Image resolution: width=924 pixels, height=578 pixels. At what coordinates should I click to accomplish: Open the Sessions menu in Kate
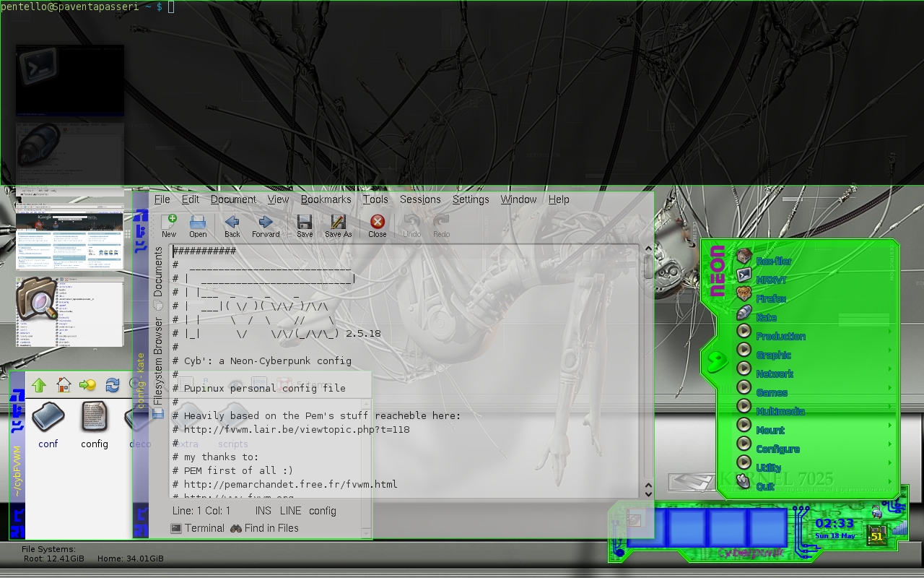[x=420, y=199]
